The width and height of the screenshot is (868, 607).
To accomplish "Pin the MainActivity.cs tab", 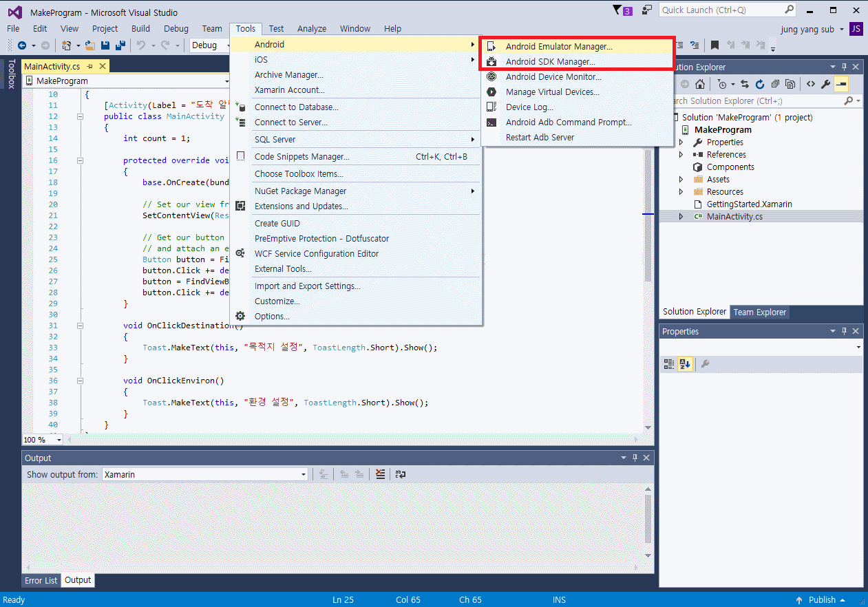I will pyautogui.click(x=89, y=66).
